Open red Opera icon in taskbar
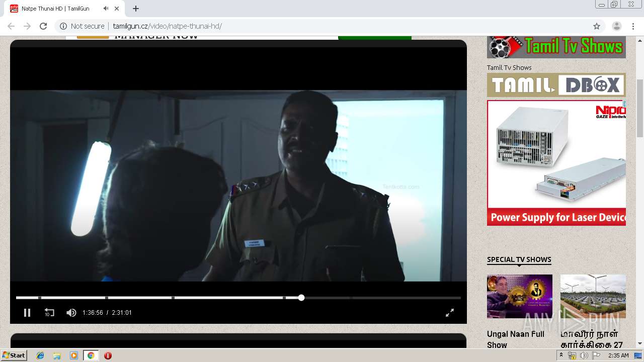Viewport: 644px width, 362px height. [108, 355]
